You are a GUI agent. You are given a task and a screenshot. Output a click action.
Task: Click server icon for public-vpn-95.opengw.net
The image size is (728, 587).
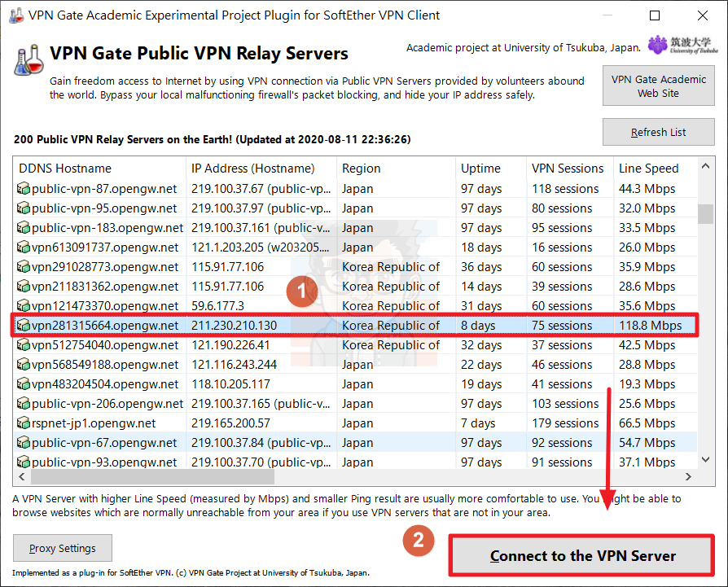tap(24, 208)
